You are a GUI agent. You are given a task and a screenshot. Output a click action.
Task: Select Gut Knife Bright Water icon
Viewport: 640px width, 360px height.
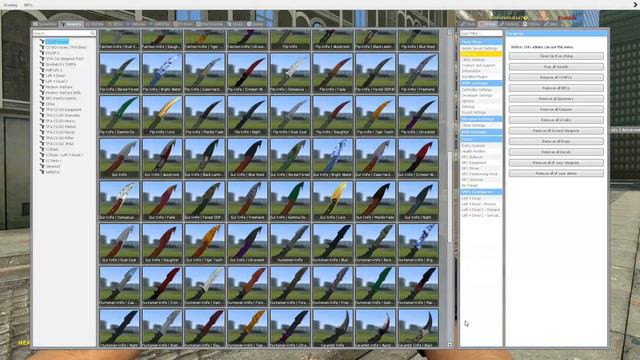[333, 158]
